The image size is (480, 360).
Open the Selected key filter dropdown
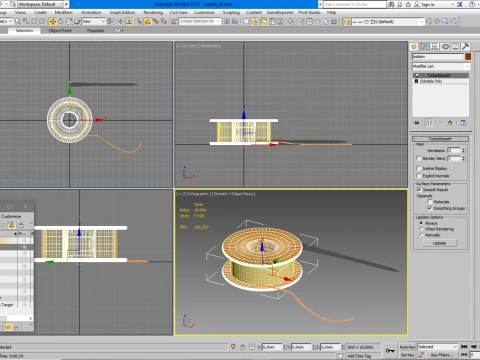coord(438,347)
